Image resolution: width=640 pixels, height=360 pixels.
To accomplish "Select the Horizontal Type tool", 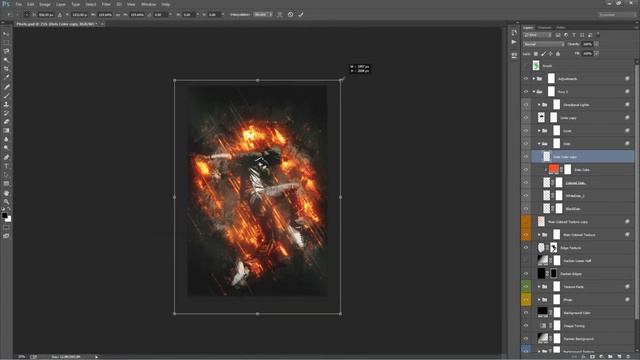I will (x=6, y=166).
